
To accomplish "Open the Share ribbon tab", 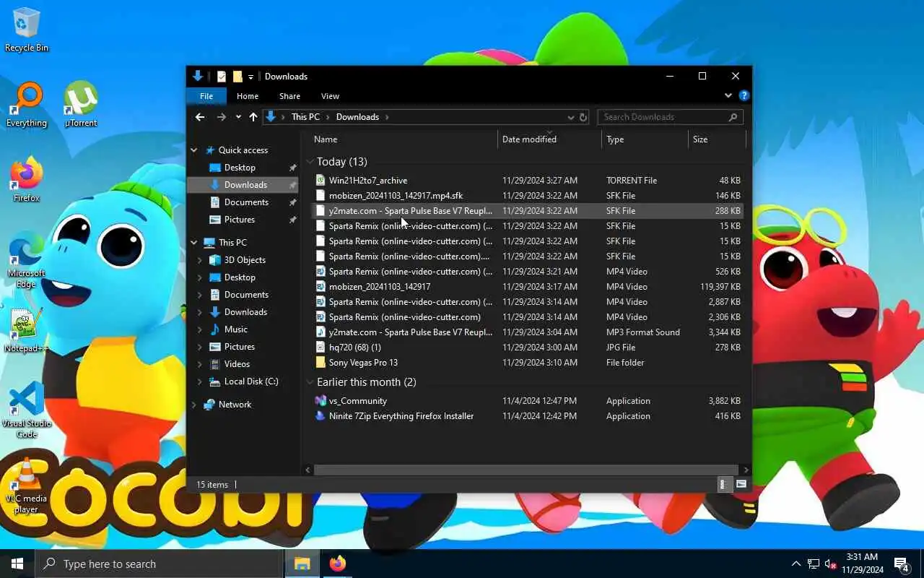I will (289, 96).
